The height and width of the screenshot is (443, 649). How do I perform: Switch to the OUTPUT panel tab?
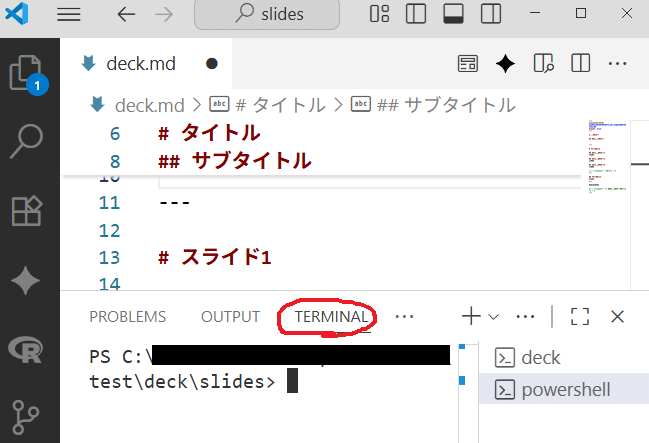(231, 317)
